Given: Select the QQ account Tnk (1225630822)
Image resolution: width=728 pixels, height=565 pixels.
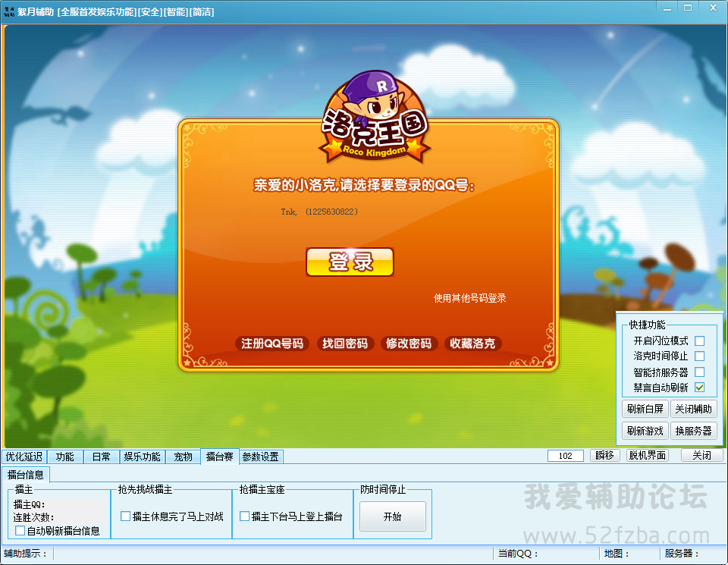Looking at the screenshot, I should [x=319, y=212].
